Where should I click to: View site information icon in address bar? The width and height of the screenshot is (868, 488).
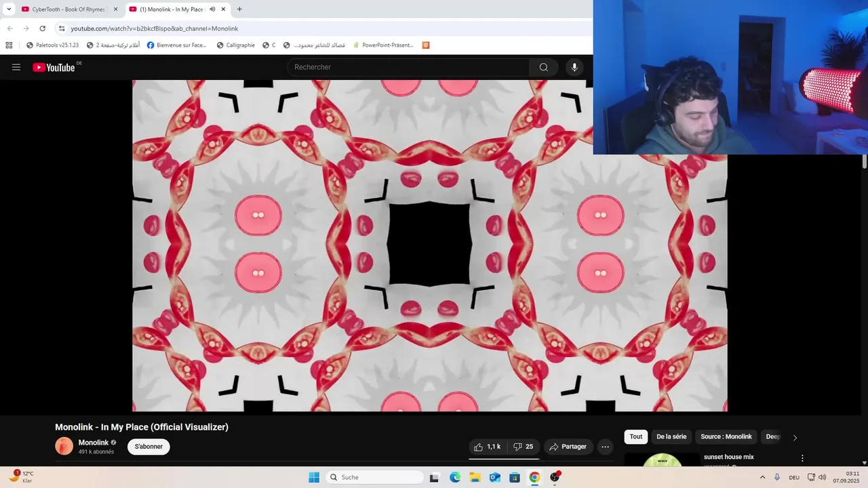tap(61, 28)
